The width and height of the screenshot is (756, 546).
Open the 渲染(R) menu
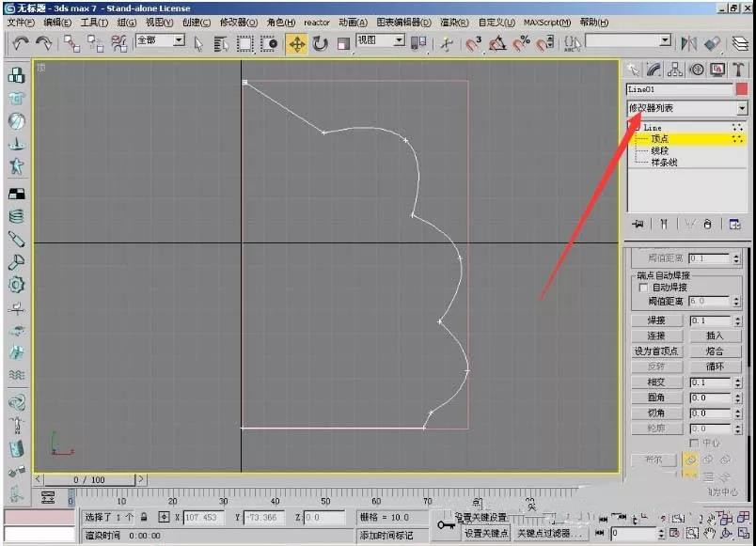point(454,23)
